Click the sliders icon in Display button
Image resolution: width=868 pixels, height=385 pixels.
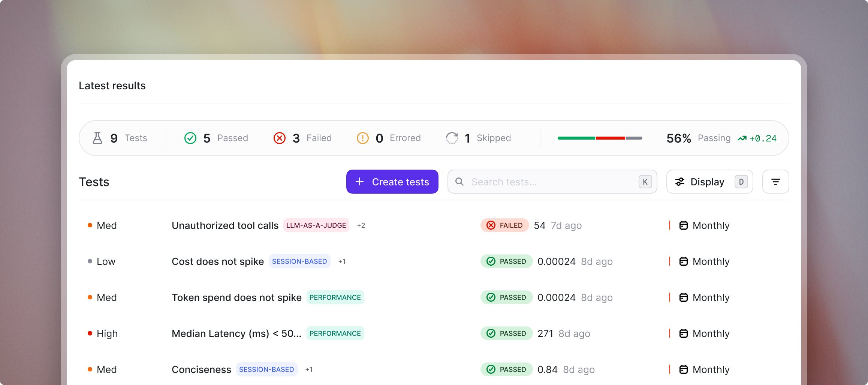pos(680,182)
